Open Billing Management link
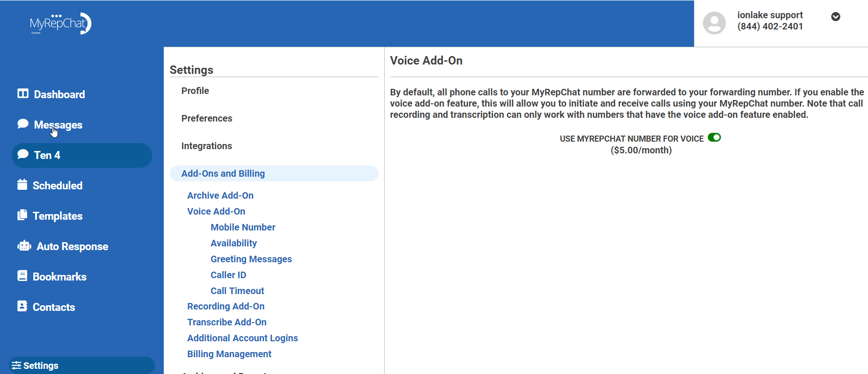 pos(229,354)
